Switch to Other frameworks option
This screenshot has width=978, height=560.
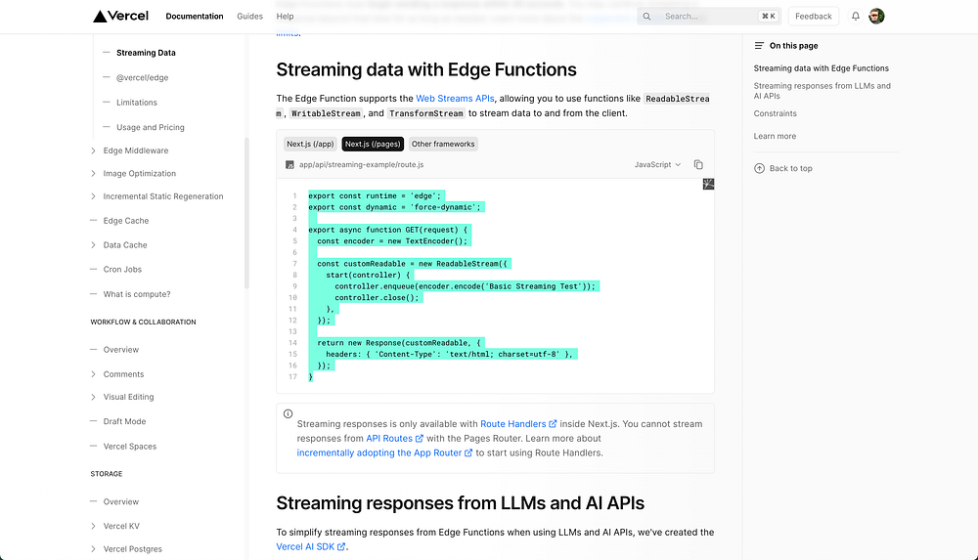coord(443,144)
